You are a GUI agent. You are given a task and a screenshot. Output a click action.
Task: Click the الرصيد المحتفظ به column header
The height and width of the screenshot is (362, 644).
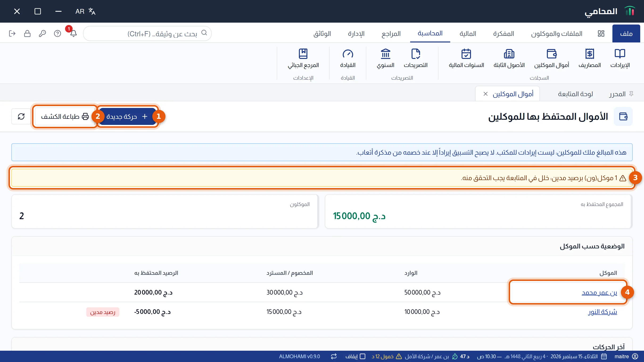tap(156, 273)
